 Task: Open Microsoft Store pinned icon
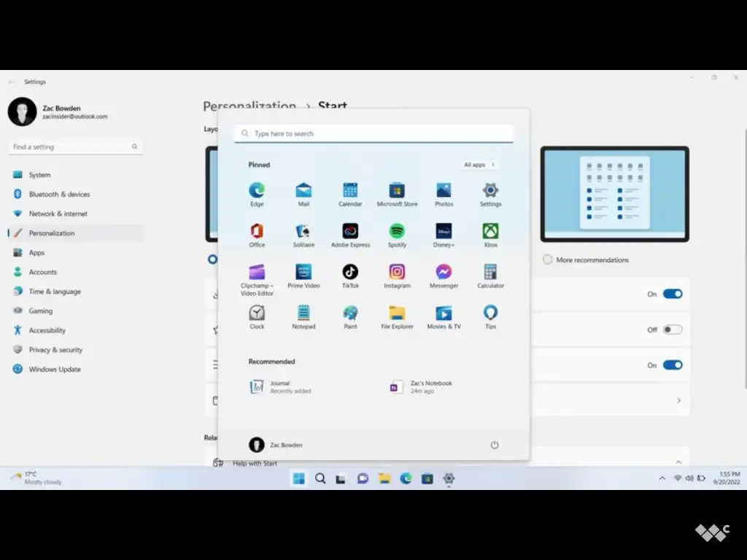tap(397, 194)
